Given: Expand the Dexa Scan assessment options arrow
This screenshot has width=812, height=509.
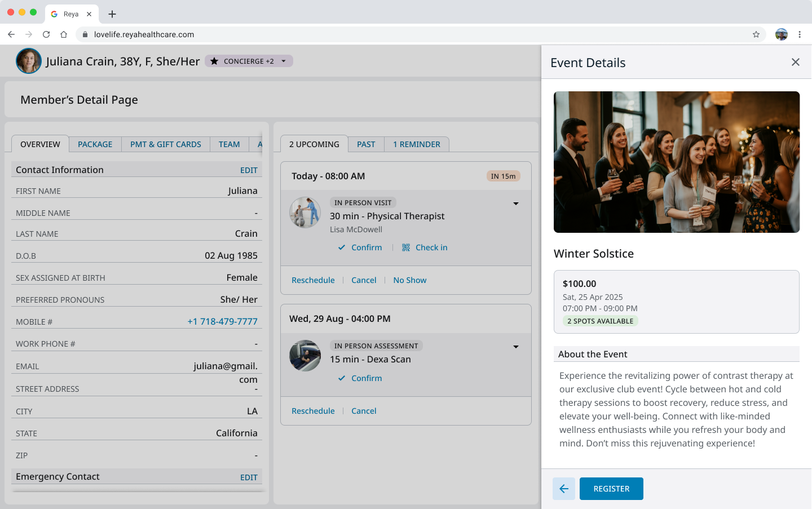Looking at the screenshot, I should (515, 347).
